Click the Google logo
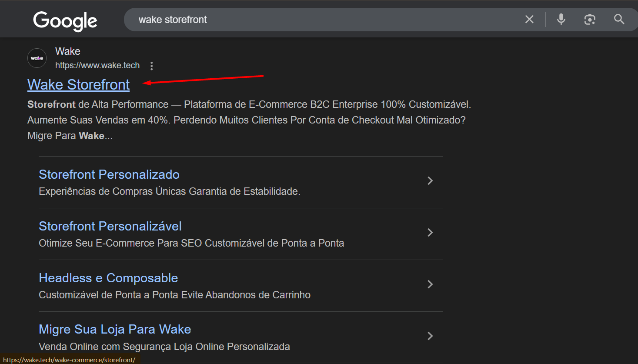 (x=65, y=20)
